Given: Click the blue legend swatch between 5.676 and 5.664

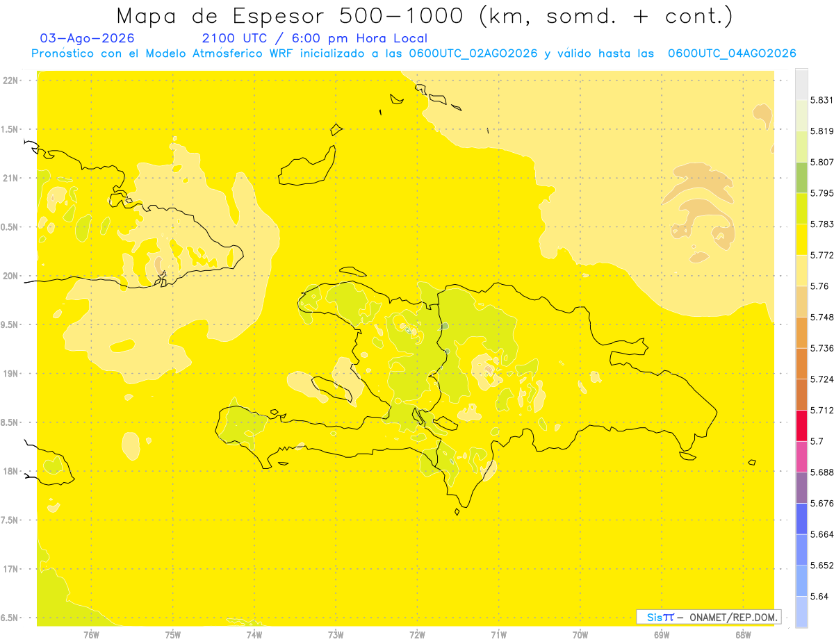Looking at the screenshot, I should (x=801, y=518).
